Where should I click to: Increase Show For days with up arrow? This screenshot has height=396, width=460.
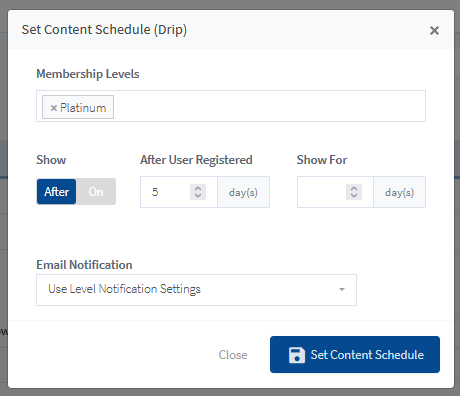coord(354,188)
